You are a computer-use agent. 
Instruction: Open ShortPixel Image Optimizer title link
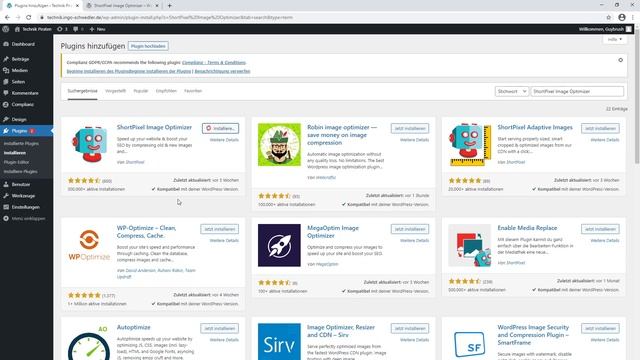[x=154, y=127]
